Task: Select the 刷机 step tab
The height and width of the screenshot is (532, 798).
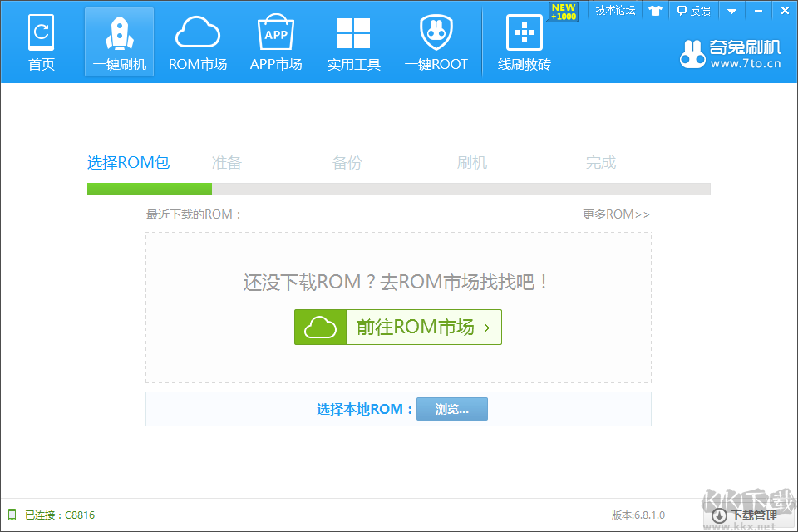Action: point(472,162)
